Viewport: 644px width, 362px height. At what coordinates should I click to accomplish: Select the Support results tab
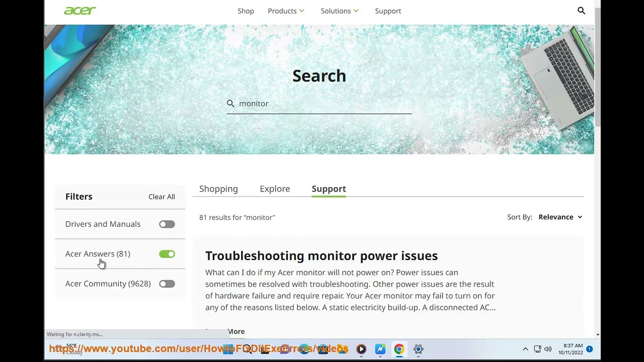329,189
